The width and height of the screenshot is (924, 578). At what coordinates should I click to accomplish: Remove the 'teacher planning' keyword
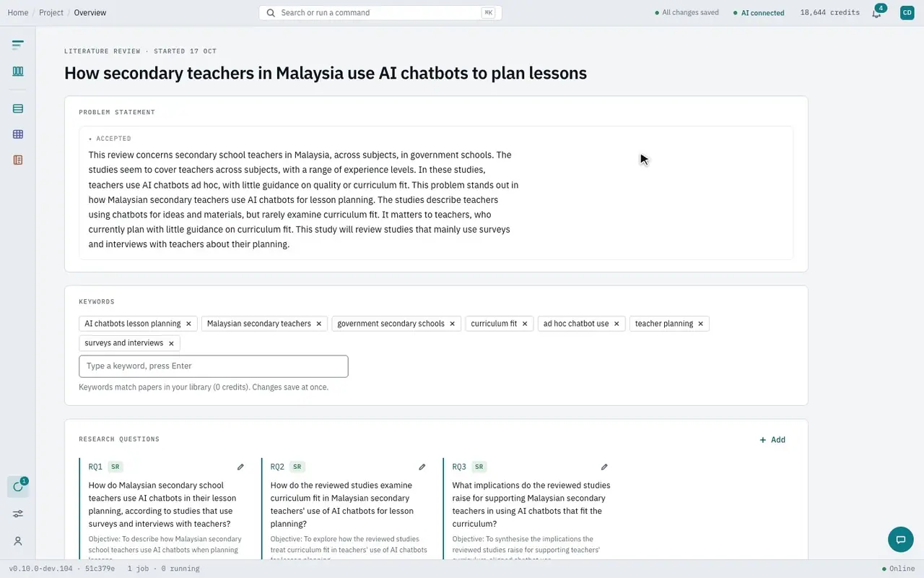tap(700, 324)
